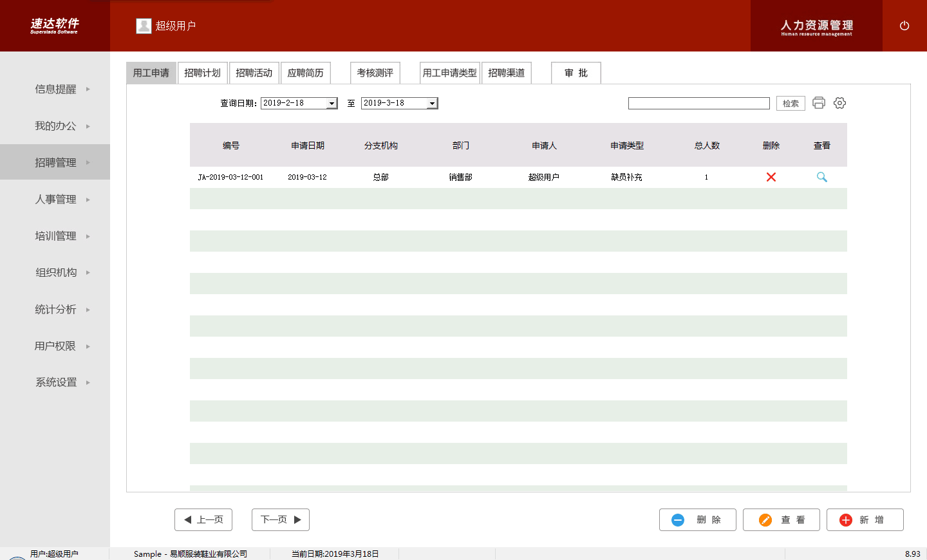
Task: Click the magnifier view icon in row
Action: click(x=821, y=177)
